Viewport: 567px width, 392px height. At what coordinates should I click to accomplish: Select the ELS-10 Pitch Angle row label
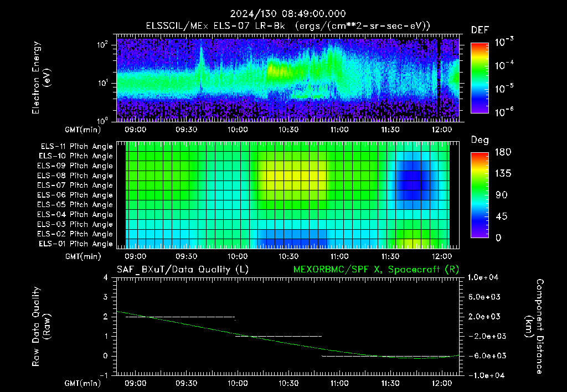(x=76, y=156)
